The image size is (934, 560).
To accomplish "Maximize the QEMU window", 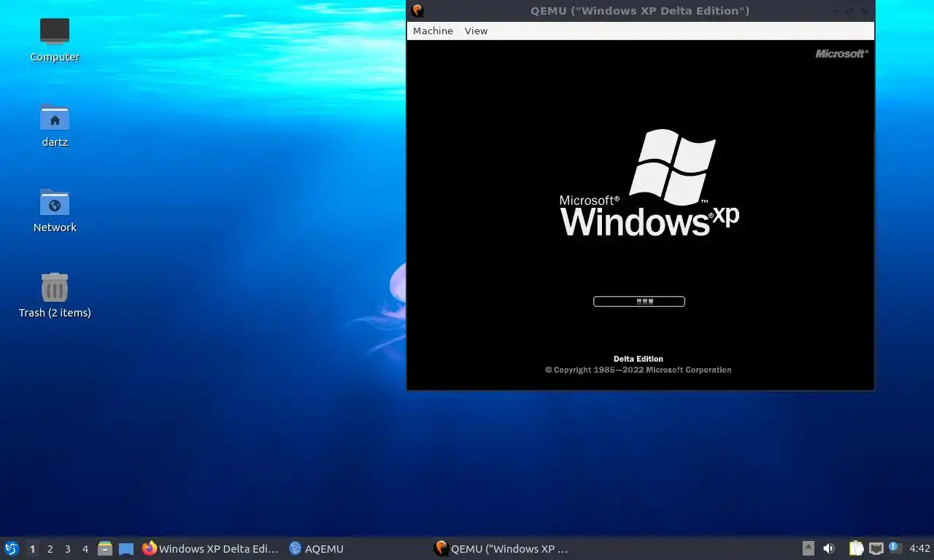I will [849, 10].
